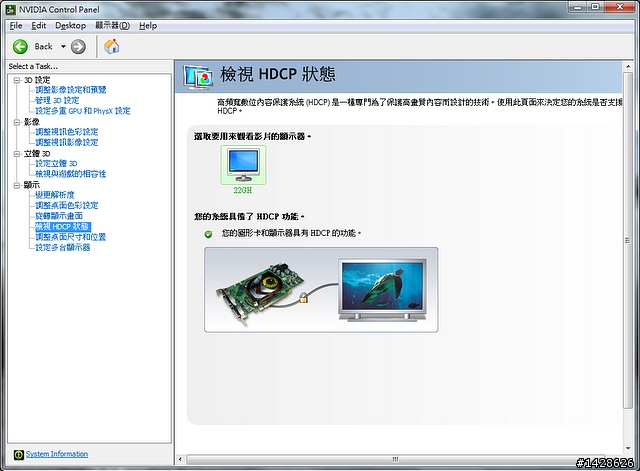Open the Edit menu

click(x=38, y=26)
